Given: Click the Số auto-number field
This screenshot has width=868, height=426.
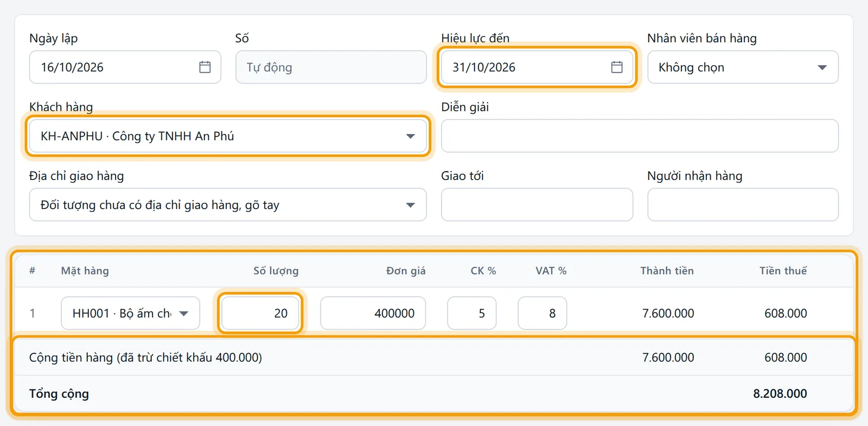Looking at the screenshot, I should 331,67.
